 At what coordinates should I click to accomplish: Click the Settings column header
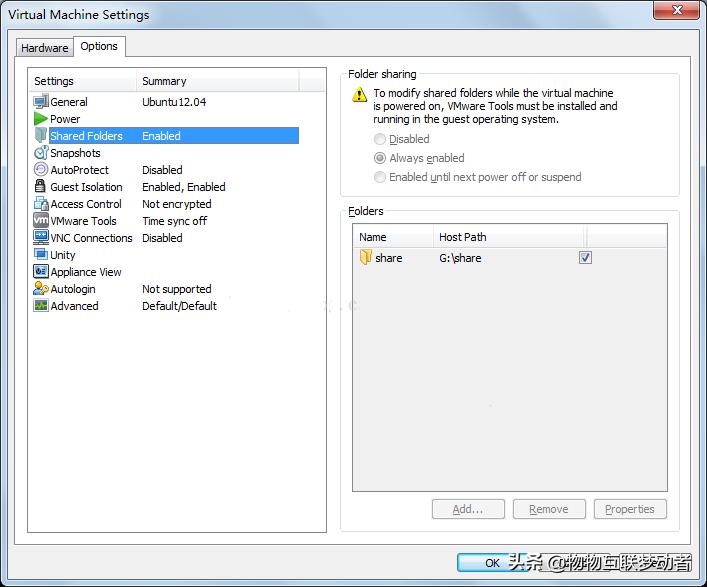click(83, 81)
